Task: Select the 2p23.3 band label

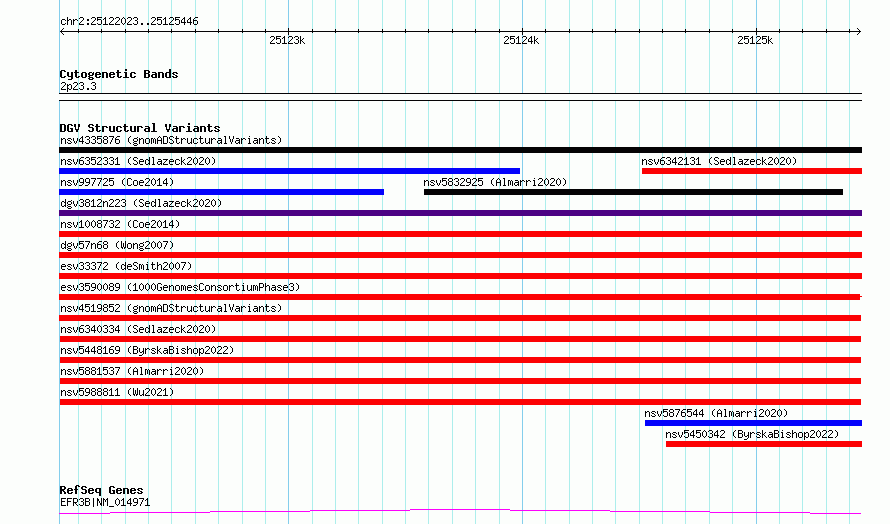Action: 78,87
